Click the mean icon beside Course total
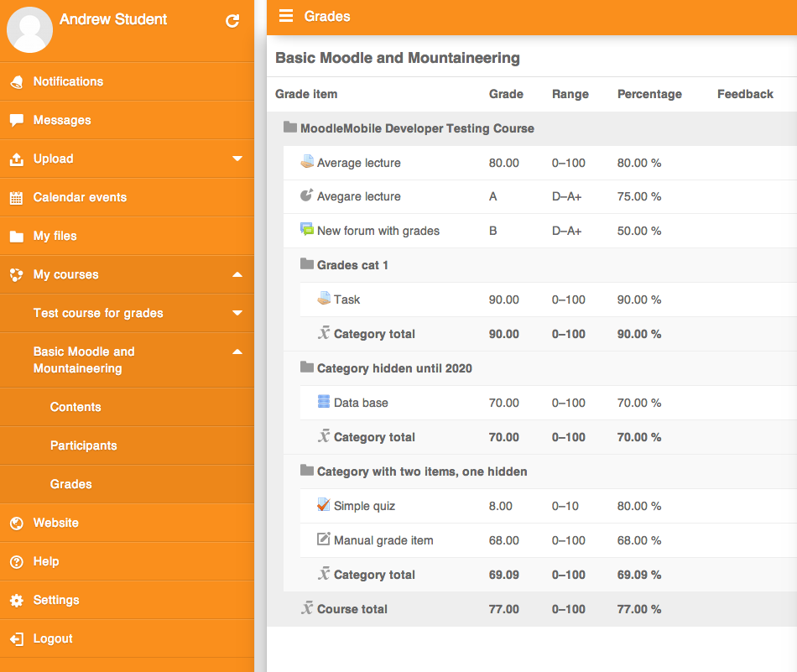The height and width of the screenshot is (672, 797). [307, 608]
